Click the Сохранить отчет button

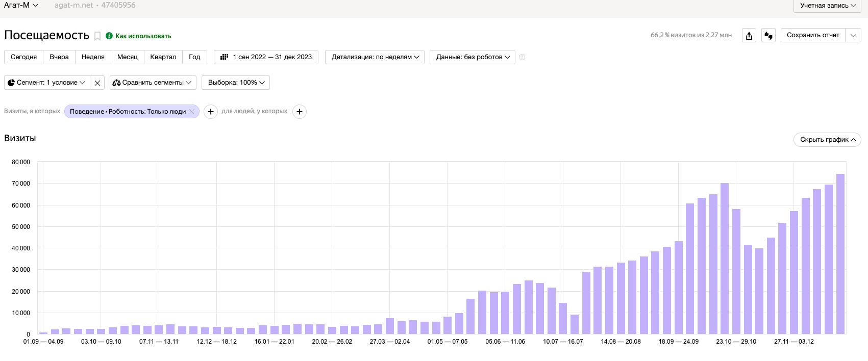tap(812, 35)
